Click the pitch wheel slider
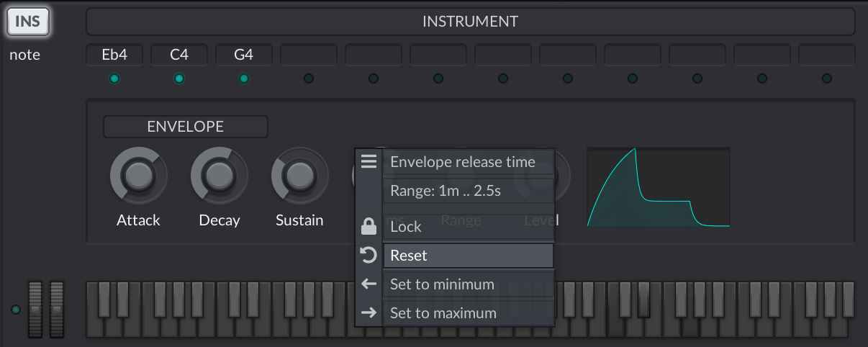The height and width of the screenshot is (347, 868). [35, 310]
